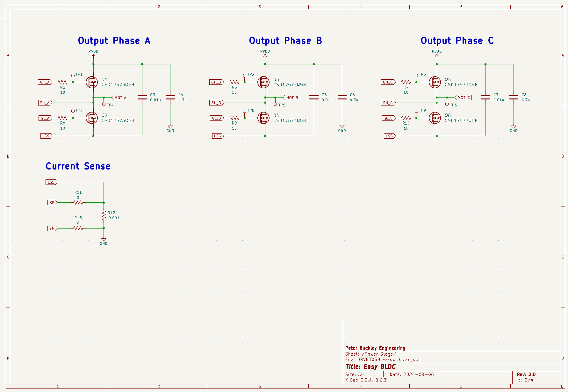Click resistor R13 symbol near SN
The height and width of the screenshot is (392, 568).
(78, 228)
